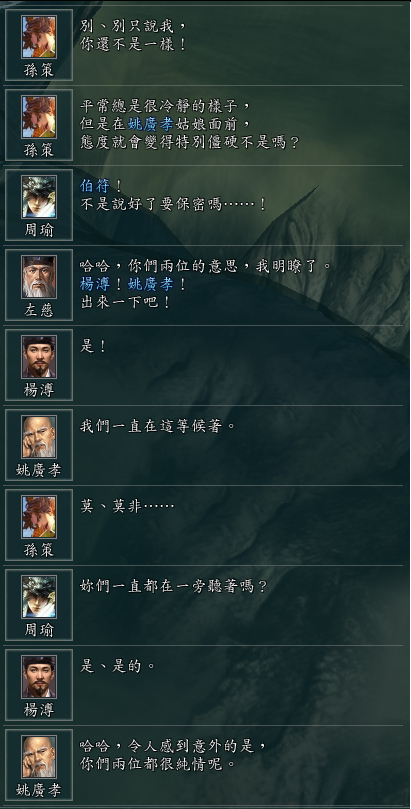
Task: Click 楊溥 portrait beside the "是！" line
Action: (39, 357)
